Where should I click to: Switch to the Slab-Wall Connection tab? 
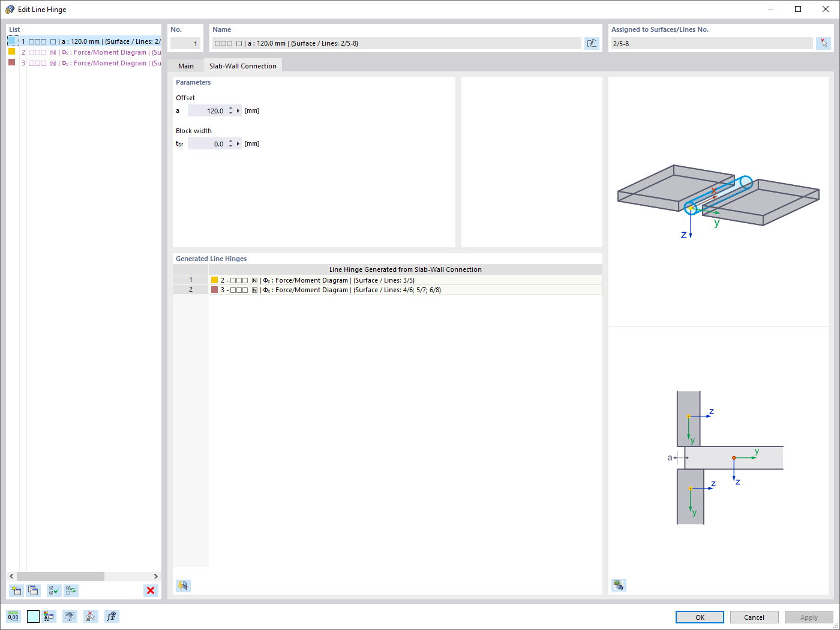point(243,66)
